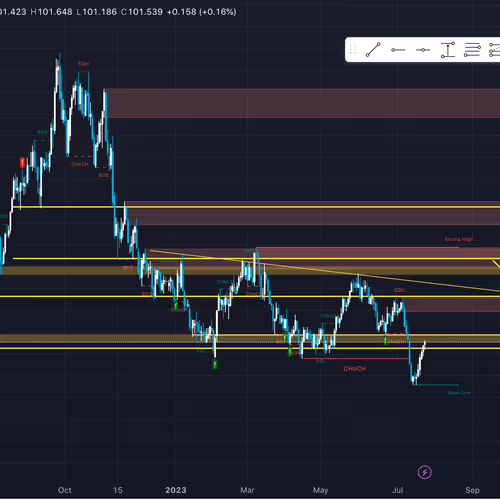This screenshot has height=500, width=500.
Task: Click the Mar label on time axis
Action: pyautogui.click(x=247, y=490)
